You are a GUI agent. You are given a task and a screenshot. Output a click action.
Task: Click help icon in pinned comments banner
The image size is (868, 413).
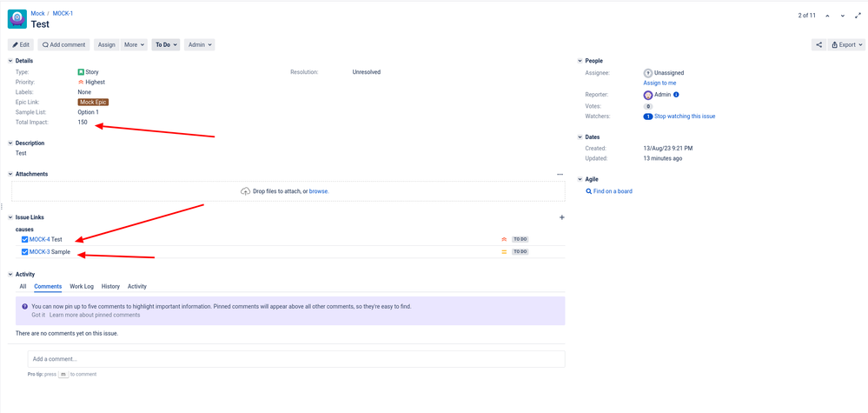tap(25, 306)
